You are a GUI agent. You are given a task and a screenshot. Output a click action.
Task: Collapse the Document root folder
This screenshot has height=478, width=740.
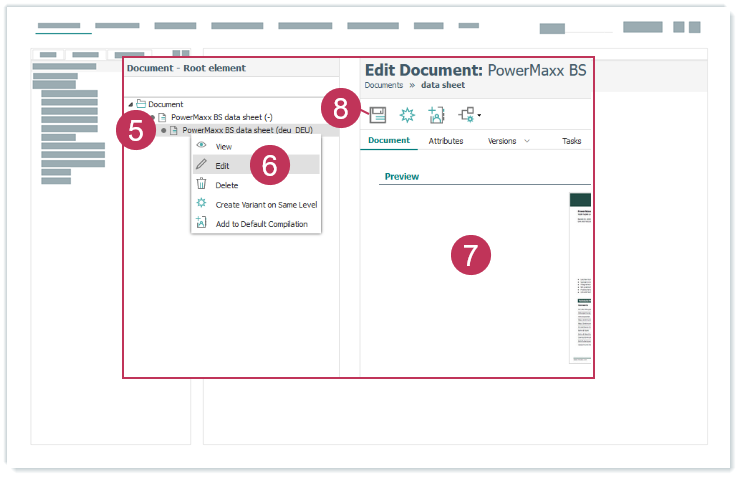pos(130,104)
